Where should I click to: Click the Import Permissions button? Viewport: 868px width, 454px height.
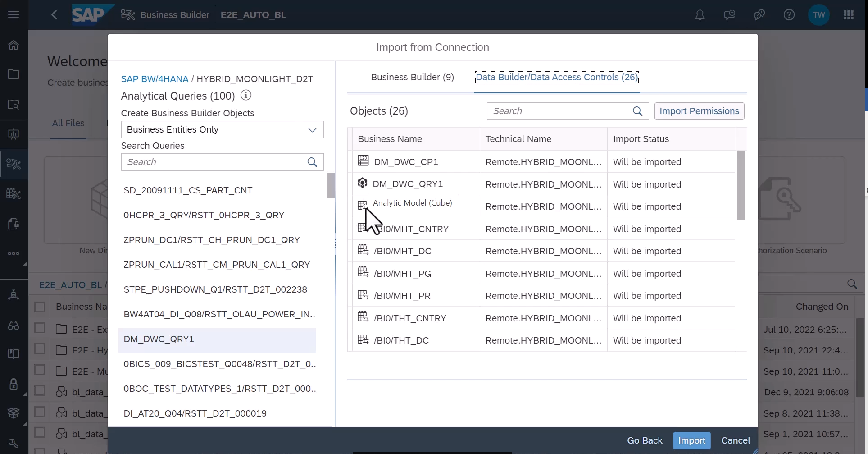click(x=699, y=111)
